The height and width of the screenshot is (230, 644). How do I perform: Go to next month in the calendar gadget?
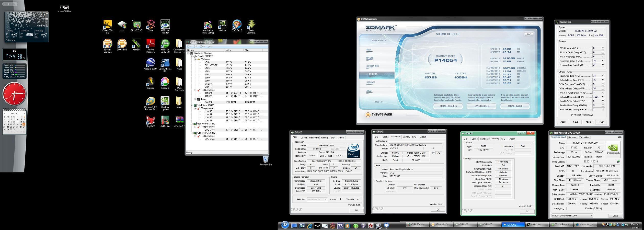pyautogui.click(x=24, y=113)
